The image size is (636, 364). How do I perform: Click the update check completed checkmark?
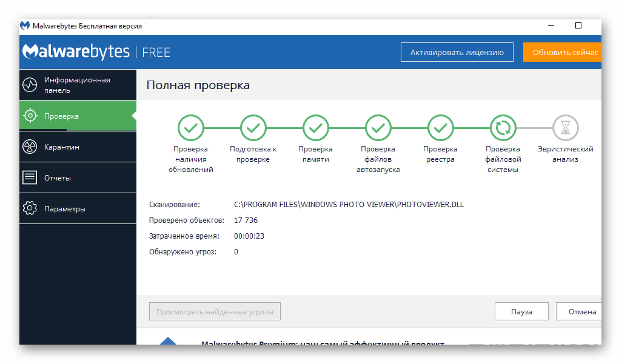[190, 128]
